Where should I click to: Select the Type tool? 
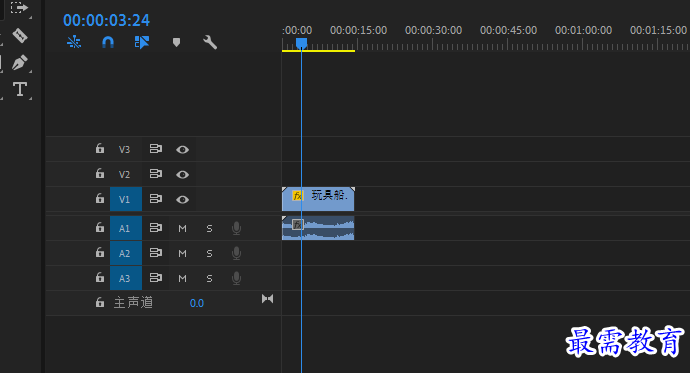tap(20, 89)
